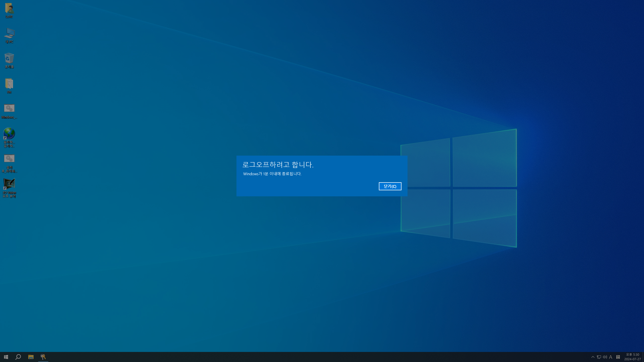Expand hidden system tray icons chevron

593,357
